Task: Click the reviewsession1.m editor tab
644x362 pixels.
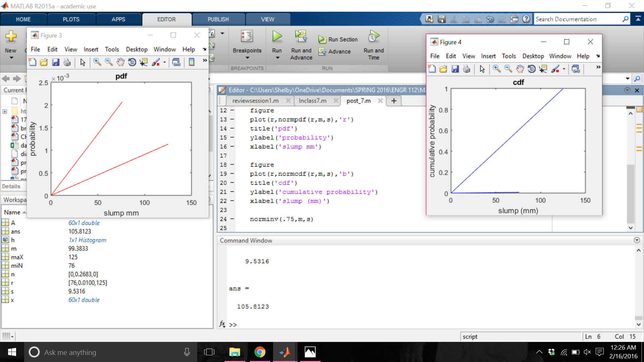Action: click(255, 101)
